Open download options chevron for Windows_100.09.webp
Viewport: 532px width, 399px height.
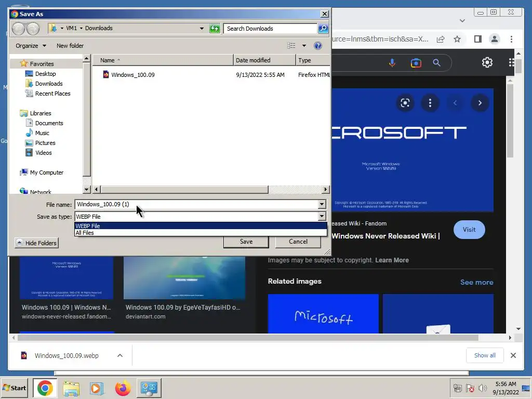click(x=120, y=355)
